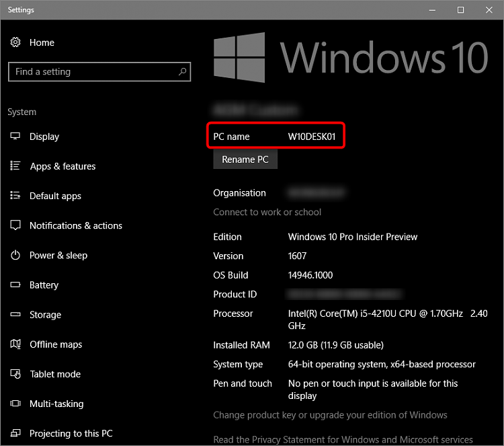Click the Notifications & actions speech-bubble icon
504x446 pixels.
tap(15, 225)
